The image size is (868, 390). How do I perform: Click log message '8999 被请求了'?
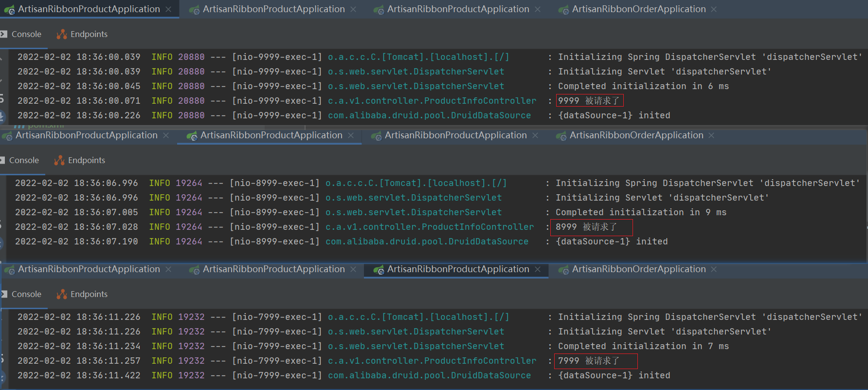[586, 227]
